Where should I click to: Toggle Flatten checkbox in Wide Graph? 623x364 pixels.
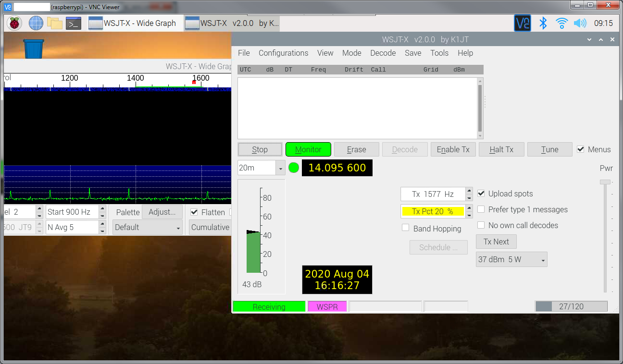[x=194, y=212]
